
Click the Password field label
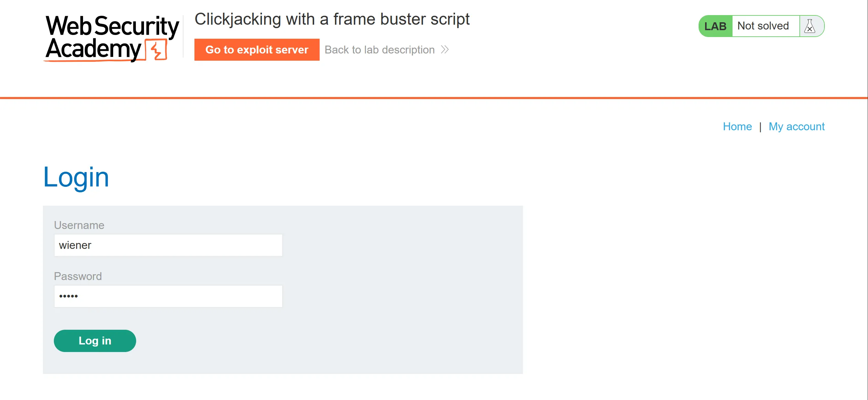tap(78, 276)
